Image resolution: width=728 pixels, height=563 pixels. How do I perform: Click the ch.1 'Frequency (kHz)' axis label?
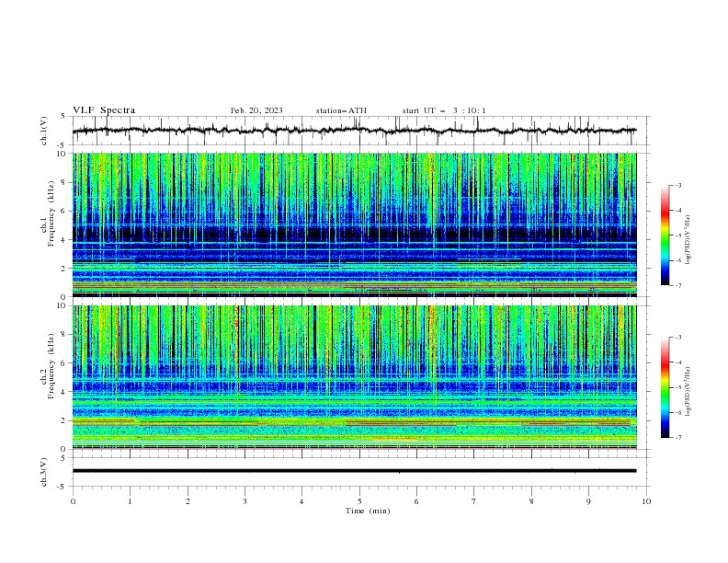[51, 213]
